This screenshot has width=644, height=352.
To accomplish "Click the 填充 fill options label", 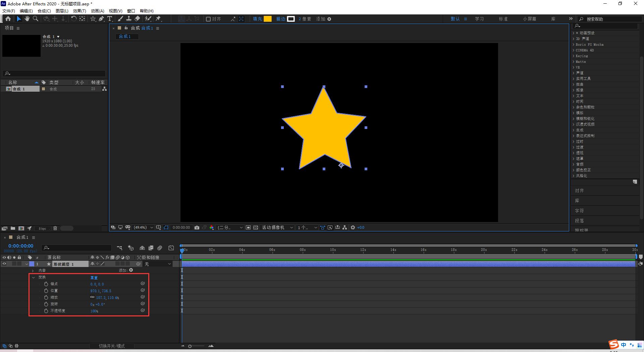I will (x=257, y=19).
